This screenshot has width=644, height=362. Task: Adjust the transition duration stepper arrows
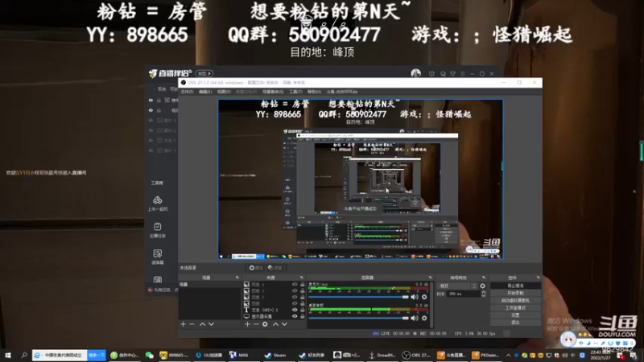point(483,294)
